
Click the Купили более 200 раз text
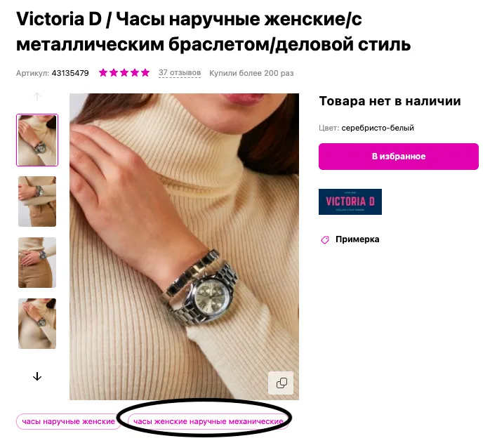pos(251,73)
